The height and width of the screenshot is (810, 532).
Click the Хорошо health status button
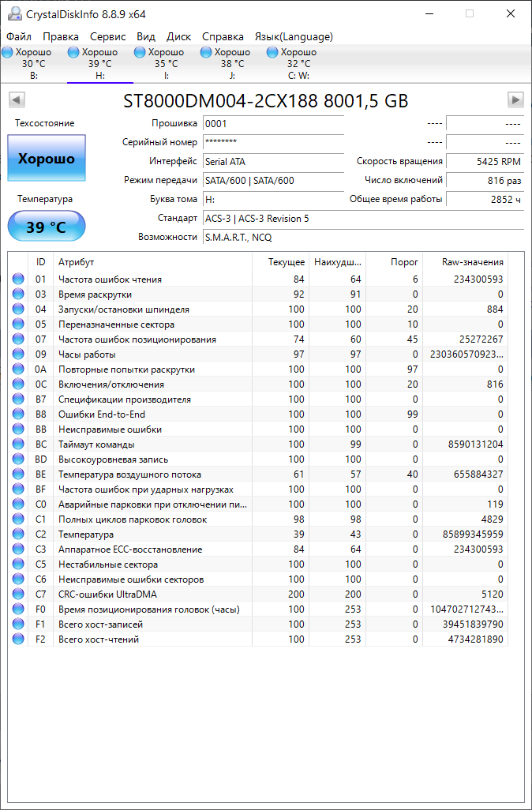47,158
